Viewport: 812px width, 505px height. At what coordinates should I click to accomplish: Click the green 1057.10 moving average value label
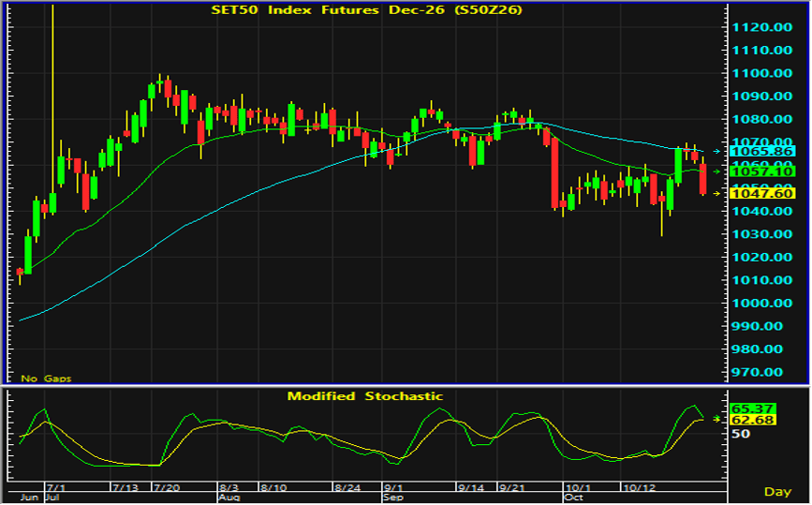761,171
